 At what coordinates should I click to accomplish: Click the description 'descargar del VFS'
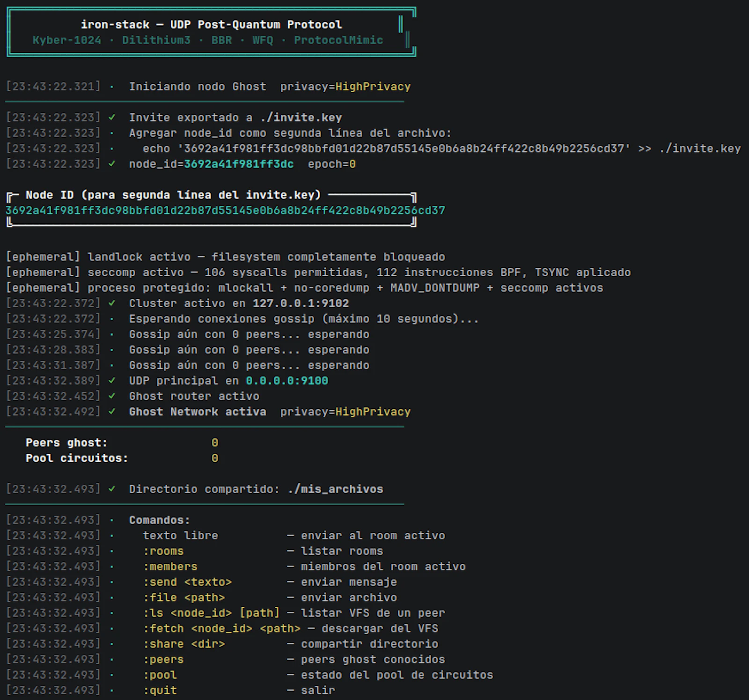tap(380, 628)
